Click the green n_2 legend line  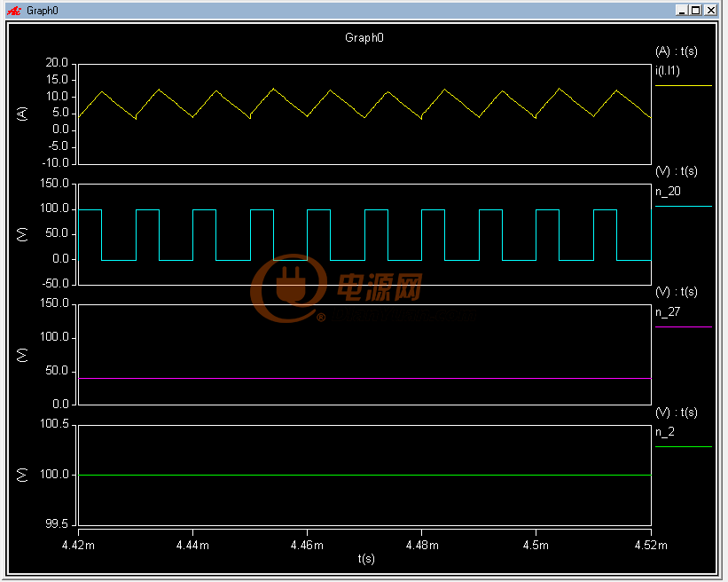683,446
